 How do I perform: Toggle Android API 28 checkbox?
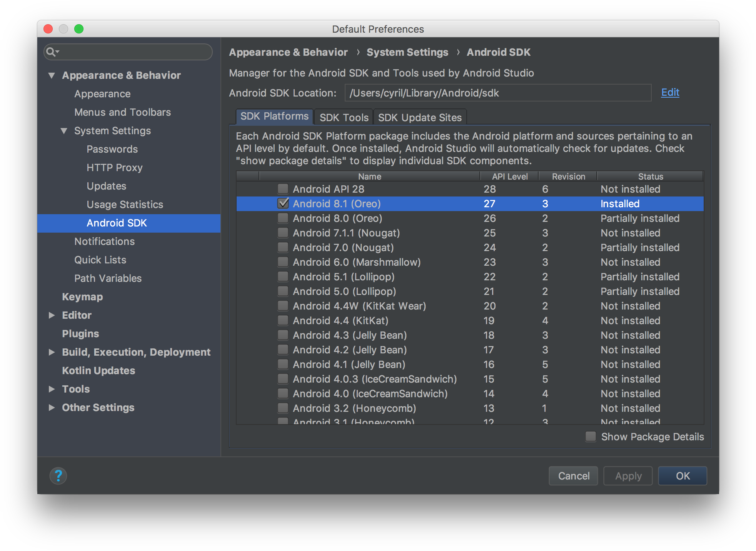coord(283,189)
